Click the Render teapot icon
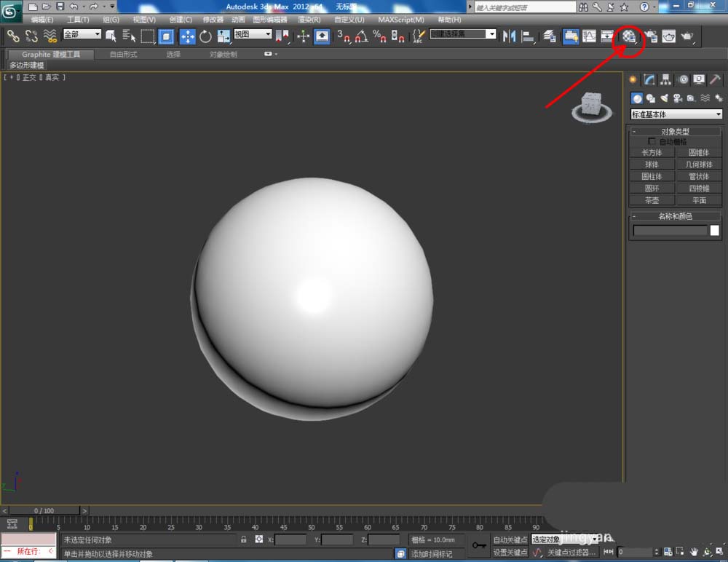The image size is (728, 562). (x=686, y=36)
